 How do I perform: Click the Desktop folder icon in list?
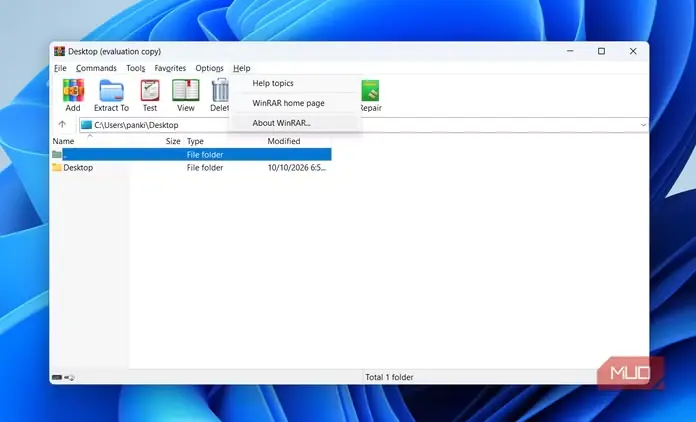pyautogui.click(x=57, y=167)
